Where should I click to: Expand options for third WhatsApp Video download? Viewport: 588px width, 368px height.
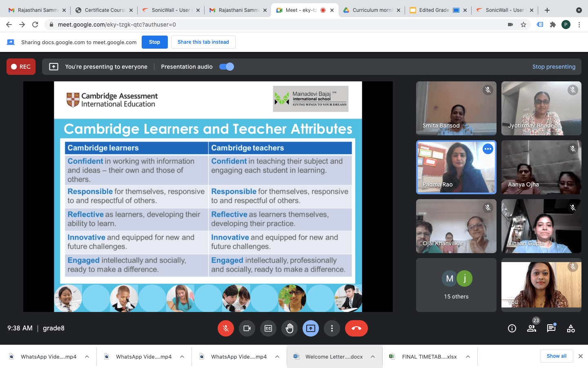(x=277, y=357)
